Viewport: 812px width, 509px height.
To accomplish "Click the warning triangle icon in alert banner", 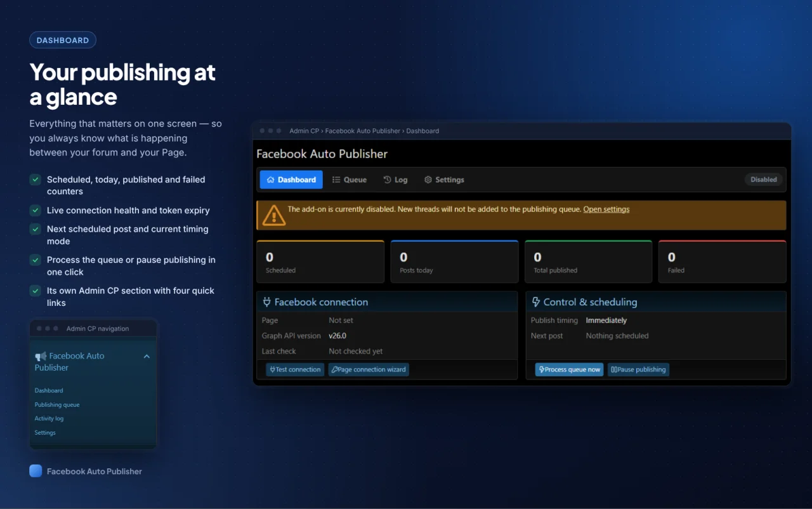I will (x=274, y=215).
